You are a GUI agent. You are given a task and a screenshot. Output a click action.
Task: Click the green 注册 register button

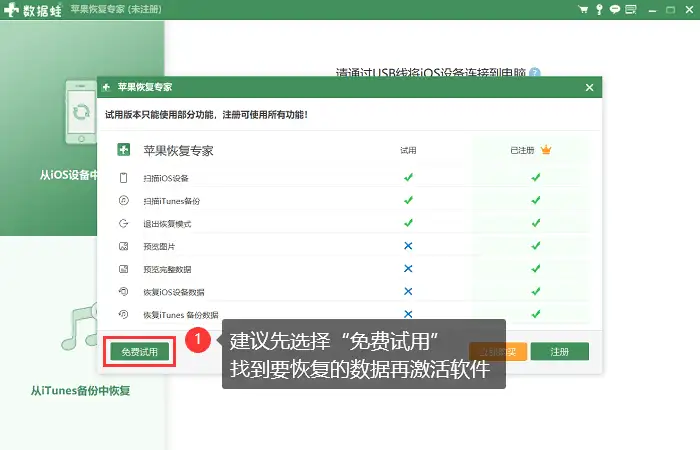[559, 351]
